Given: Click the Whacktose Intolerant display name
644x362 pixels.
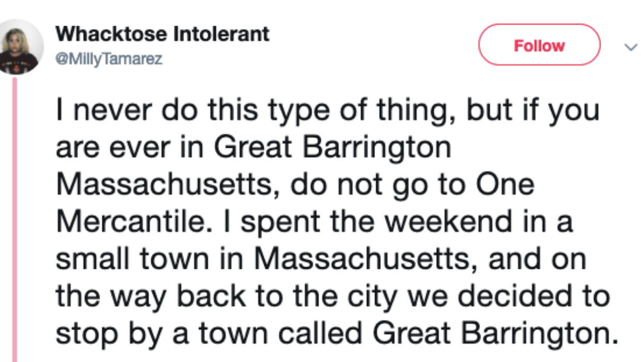Looking at the screenshot, I should [163, 34].
